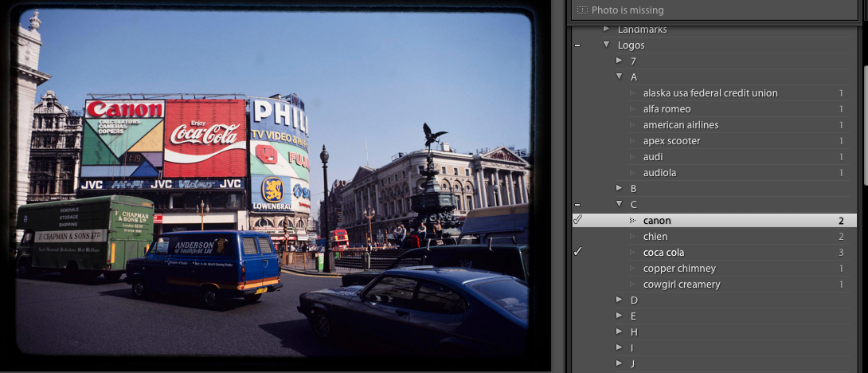Select the audi keyword
Viewport: 868px width, 373px height.
653,157
